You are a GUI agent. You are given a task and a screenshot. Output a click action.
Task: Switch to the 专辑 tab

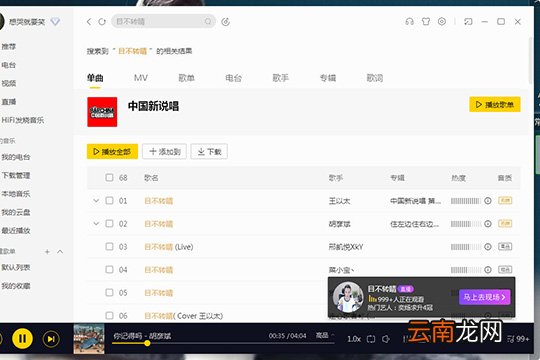(x=328, y=78)
